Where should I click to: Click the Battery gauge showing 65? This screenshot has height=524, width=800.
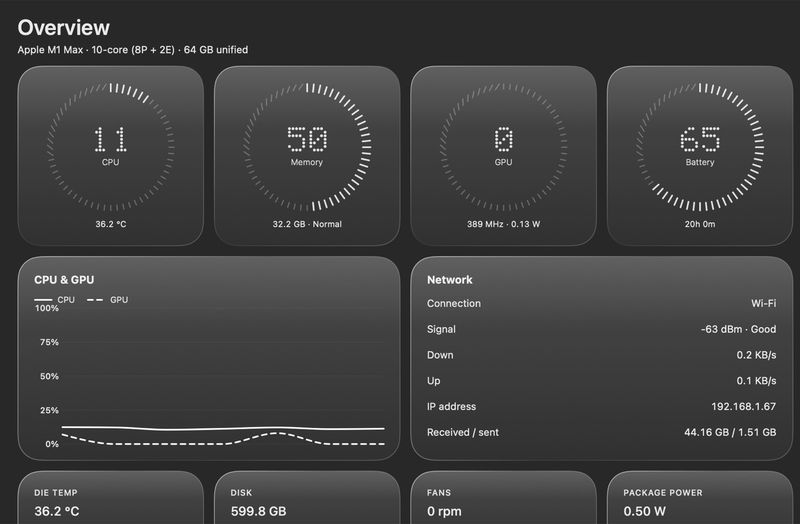coord(699,146)
